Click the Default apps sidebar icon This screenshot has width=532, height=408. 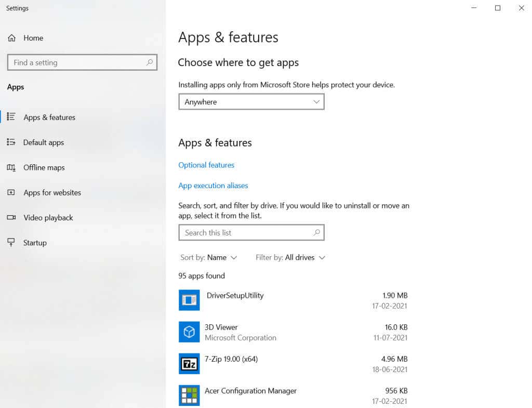coord(11,142)
